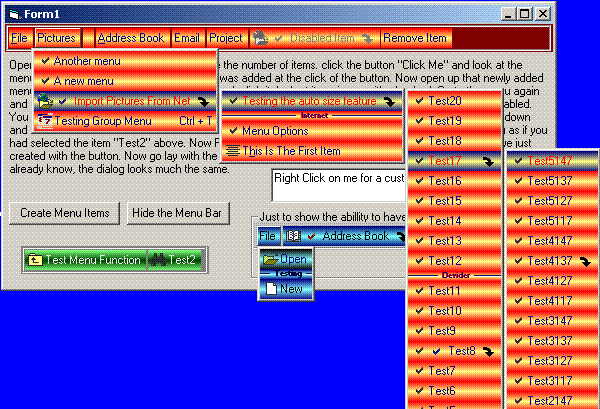
Task: Toggle the checkmark on Test11
Action: pos(419,290)
